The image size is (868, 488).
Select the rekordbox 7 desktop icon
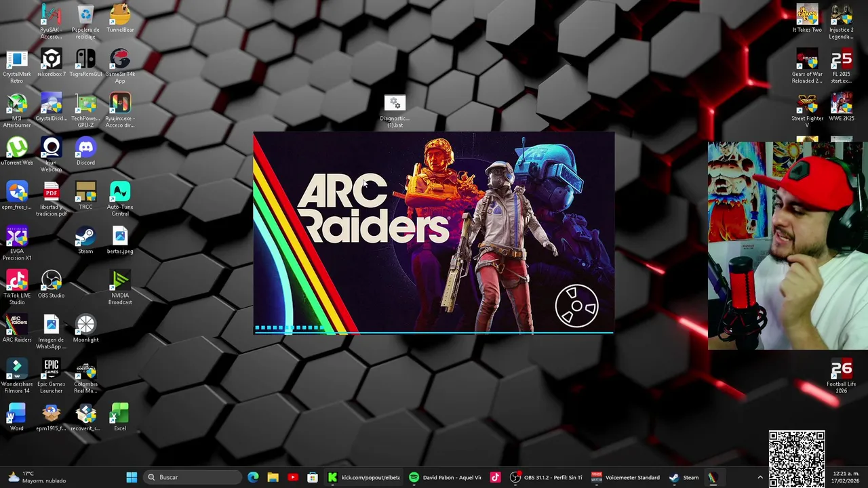51,63
